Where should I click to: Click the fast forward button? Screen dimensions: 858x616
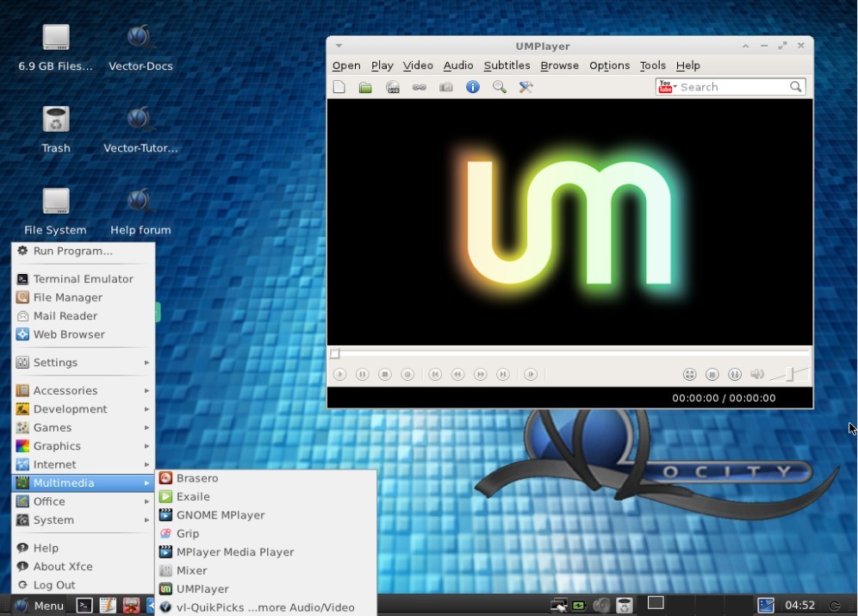pyautogui.click(x=480, y=374)
